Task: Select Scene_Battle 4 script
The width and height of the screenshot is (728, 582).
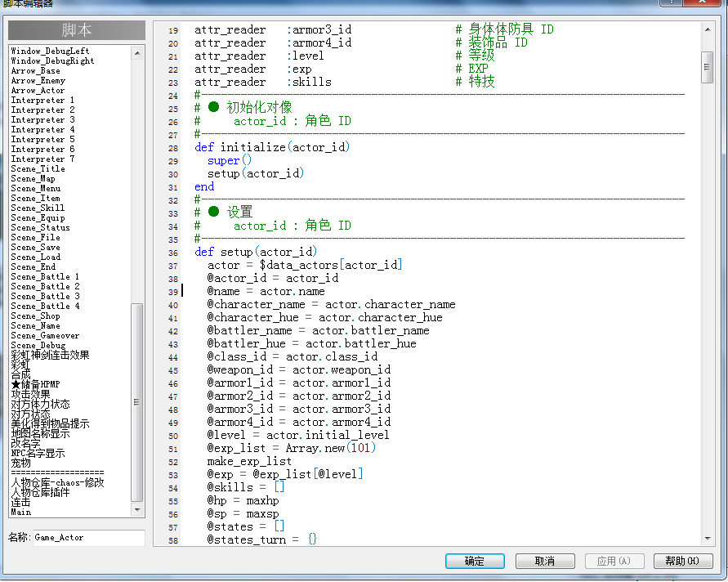Action: click(x=45, y=306)
